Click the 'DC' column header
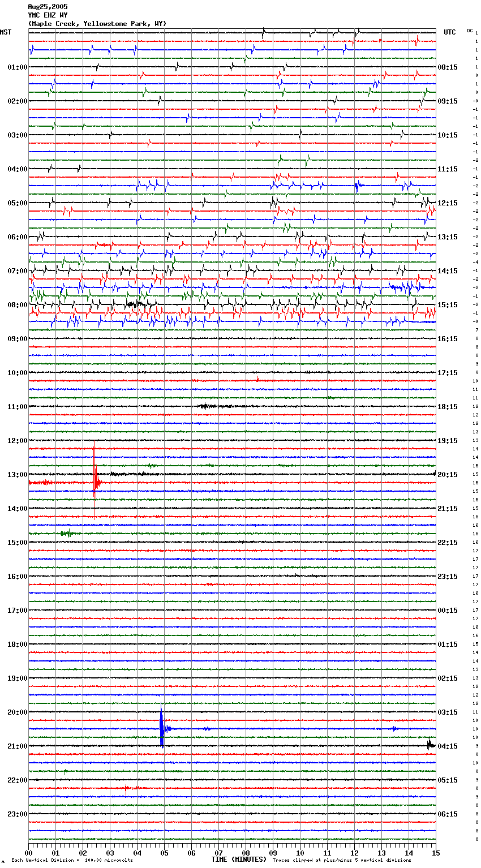 [x=470, y=31]
